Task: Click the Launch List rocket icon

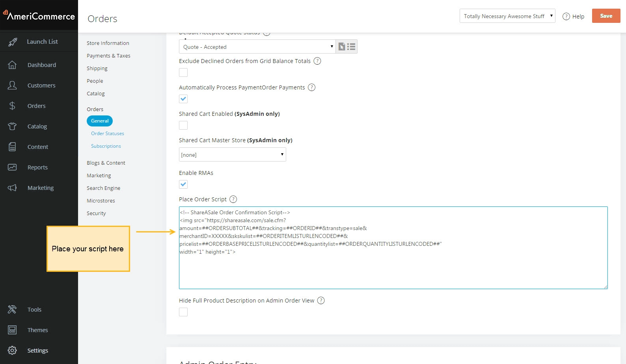Action: 13,42
